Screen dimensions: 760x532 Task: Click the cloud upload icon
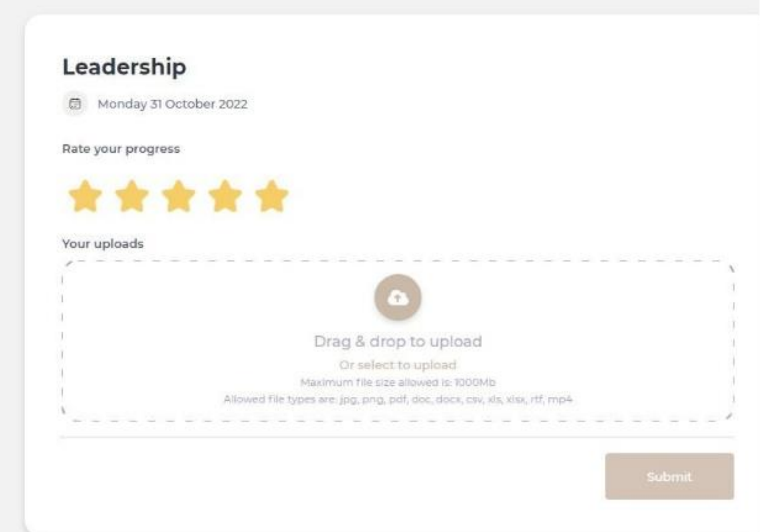point(398,298)
